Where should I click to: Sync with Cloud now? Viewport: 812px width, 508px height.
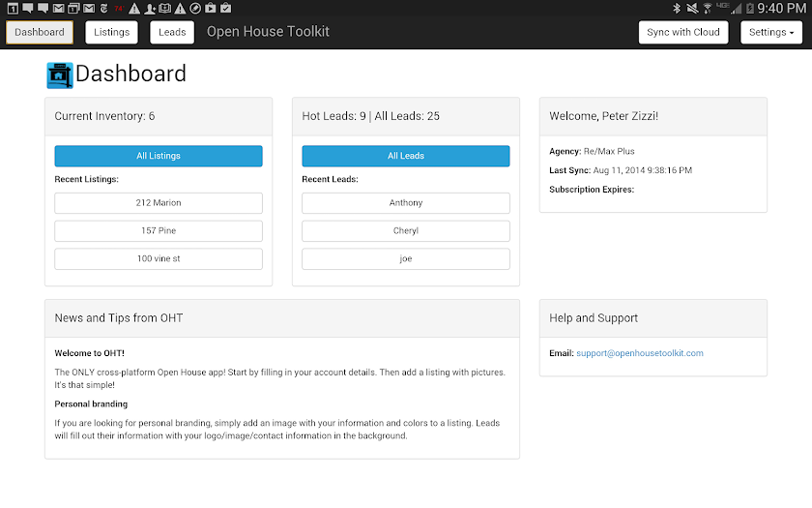click(683, 32)
